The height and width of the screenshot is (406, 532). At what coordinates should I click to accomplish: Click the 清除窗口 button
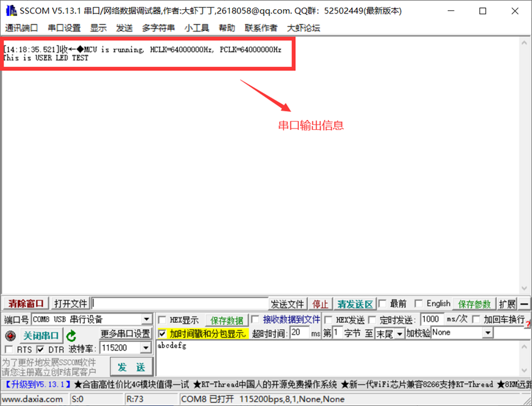click(x=26, y=304)
